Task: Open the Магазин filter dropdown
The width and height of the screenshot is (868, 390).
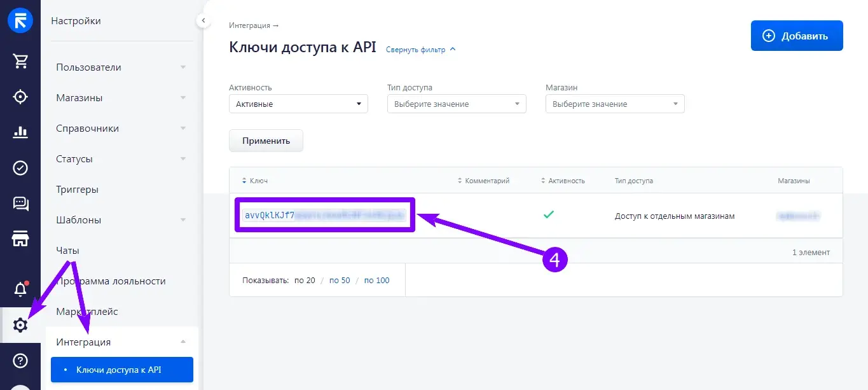Action: pos(615,104)
